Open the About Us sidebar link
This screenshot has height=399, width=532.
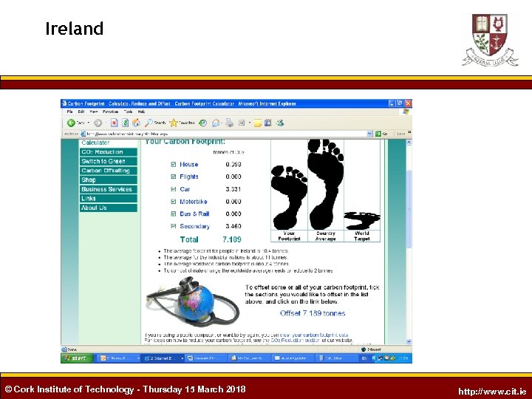tap(108, 208)
